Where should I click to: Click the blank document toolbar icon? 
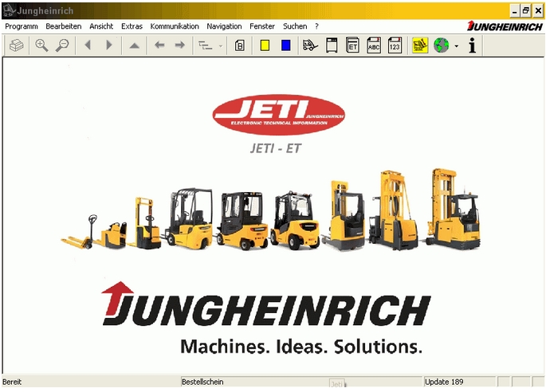coord(332,45)
